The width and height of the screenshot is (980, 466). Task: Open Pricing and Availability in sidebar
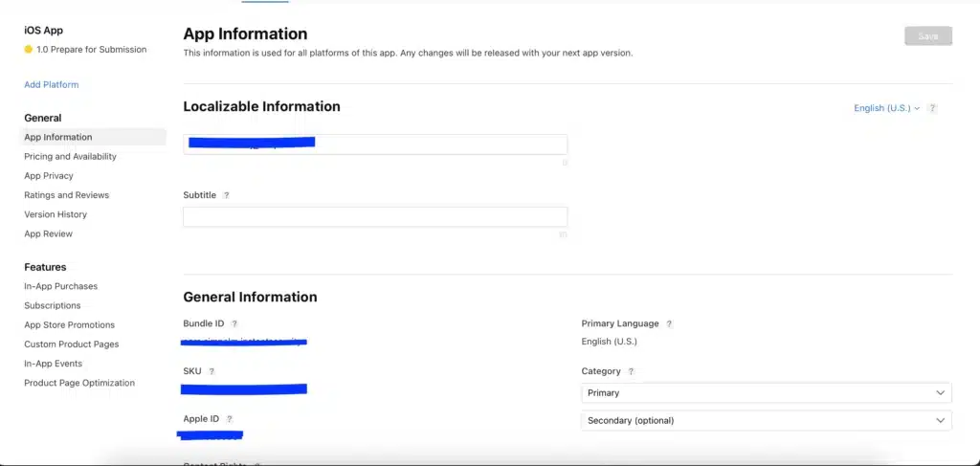tap(70, 157)
